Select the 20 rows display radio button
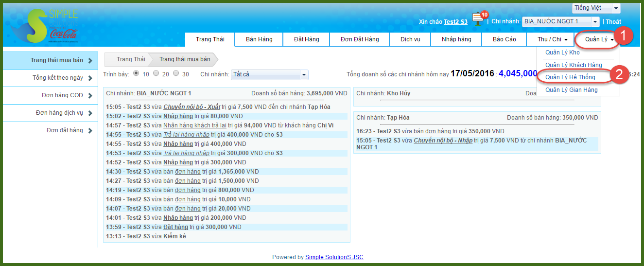Image resolution: width=644 pixels, height=266 pixels. point(156,73)
